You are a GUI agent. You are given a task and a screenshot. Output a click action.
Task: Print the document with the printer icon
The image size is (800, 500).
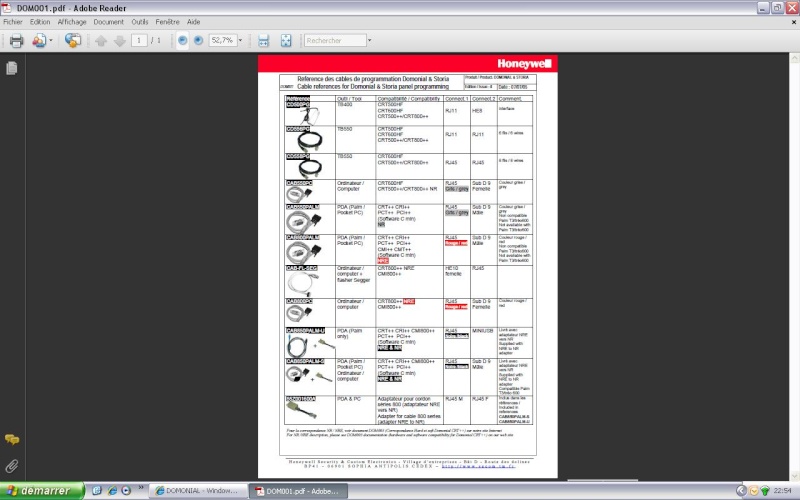(x=16, y=40)
